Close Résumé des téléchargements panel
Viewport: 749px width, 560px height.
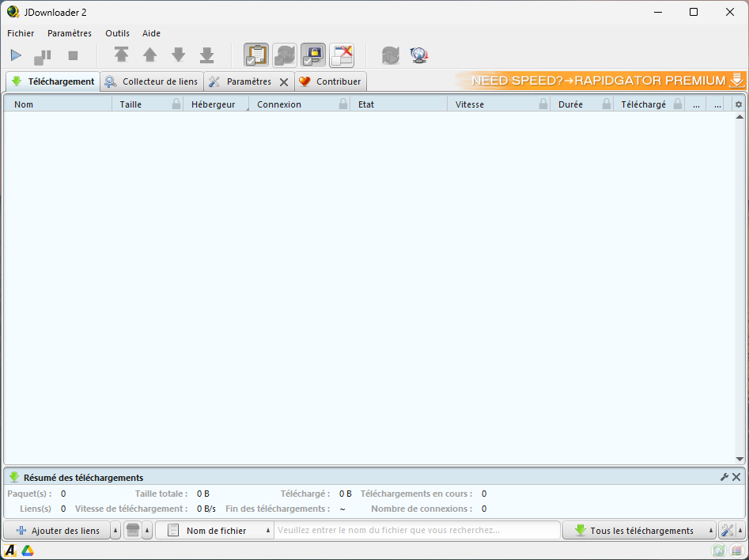(x=736, y=477)
